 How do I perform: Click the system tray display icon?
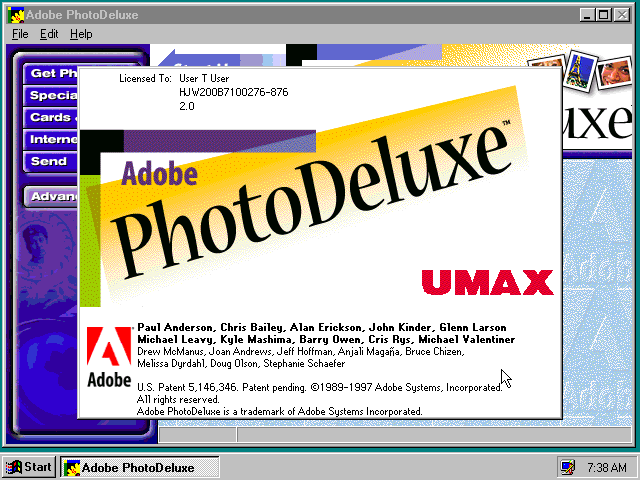tap(567, 467)
